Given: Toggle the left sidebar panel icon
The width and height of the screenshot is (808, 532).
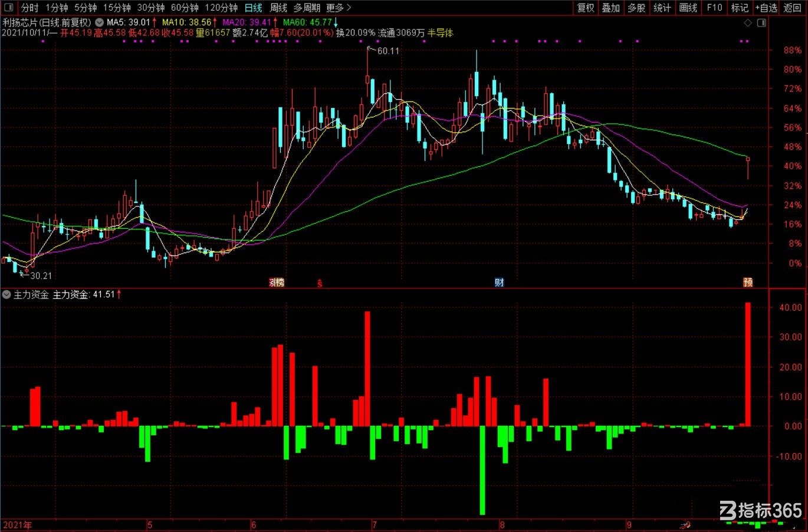Looking at the screenshot, I should click(9, 8).
